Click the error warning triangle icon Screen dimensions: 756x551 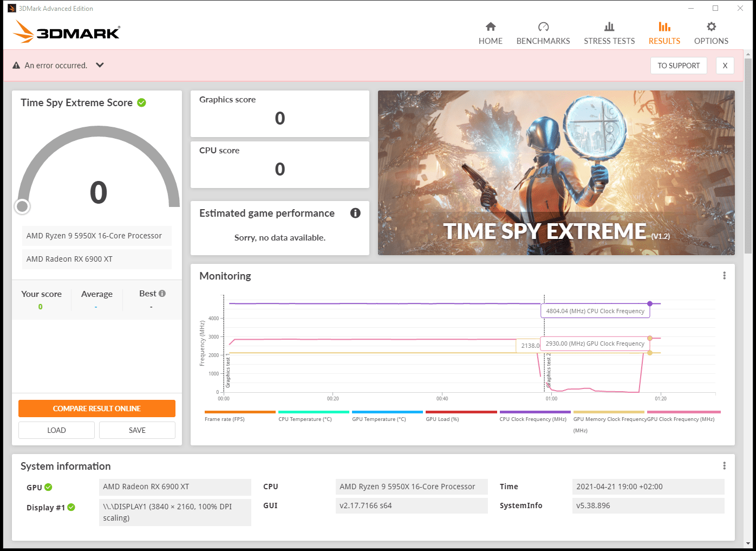coord(16,66)
